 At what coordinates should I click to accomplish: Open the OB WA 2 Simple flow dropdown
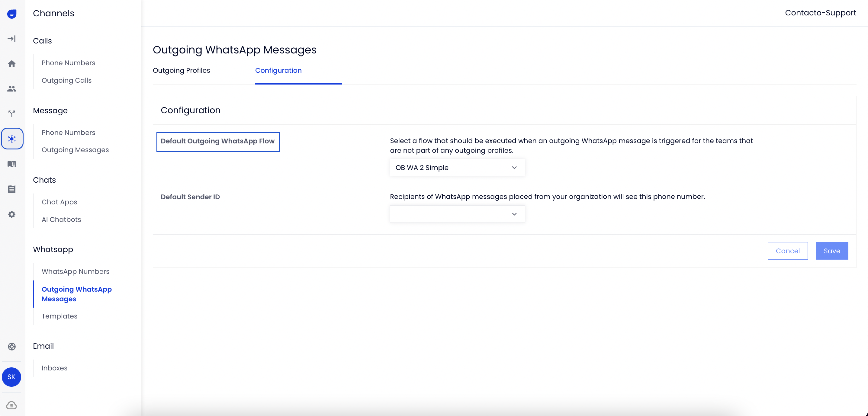(457, 168)
